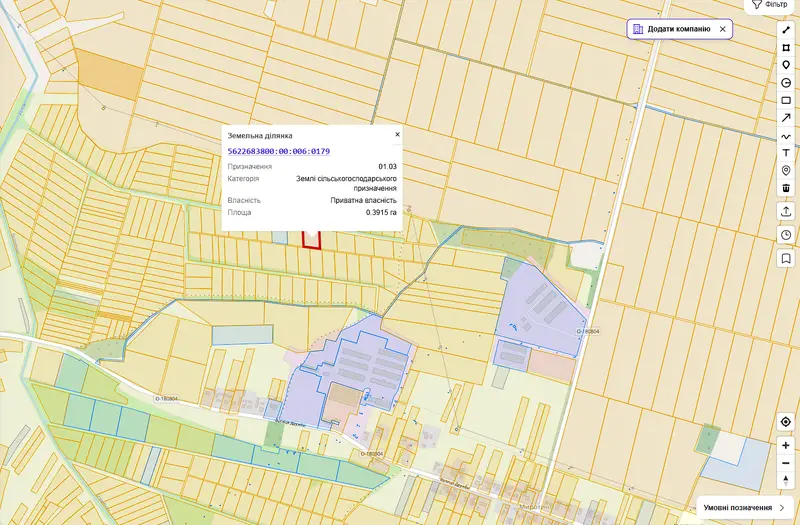Open the Фільтр filter button
This screenshot has height=525, width=800.
tap(770, 5)
